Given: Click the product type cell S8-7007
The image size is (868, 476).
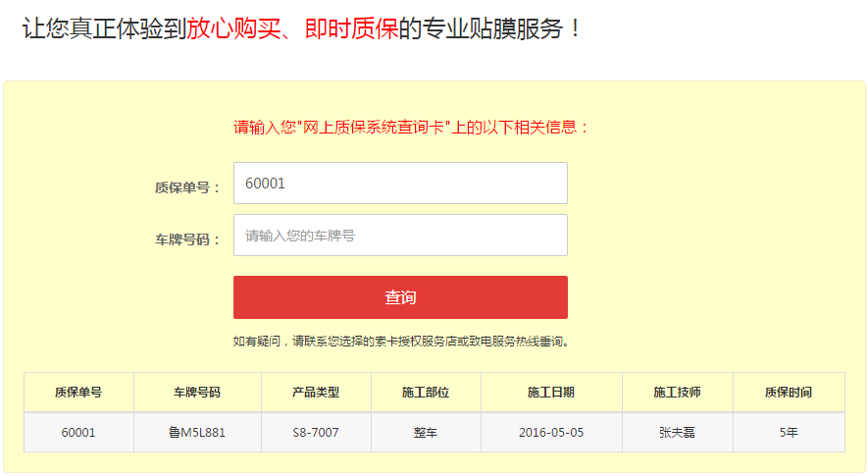Looking at the screenshot, I should tap(316, 432).
